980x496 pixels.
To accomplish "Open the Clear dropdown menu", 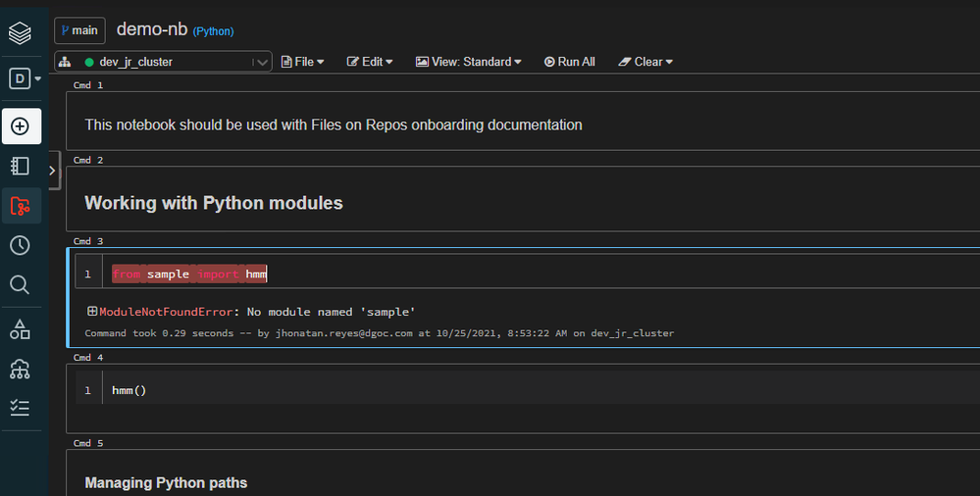I will (x=645, y=62).
